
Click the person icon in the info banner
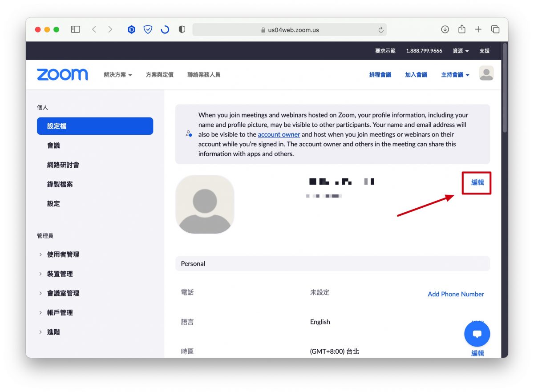189,134
